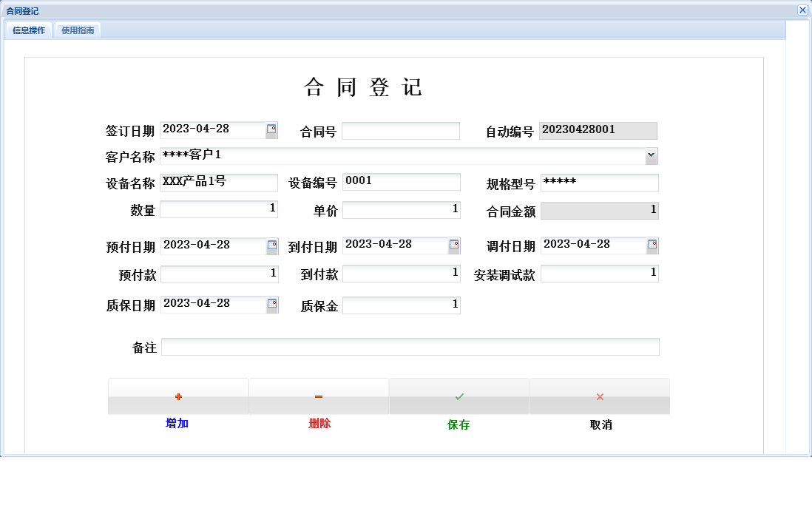Click 删除 to delete the record

tap(318, 424)
